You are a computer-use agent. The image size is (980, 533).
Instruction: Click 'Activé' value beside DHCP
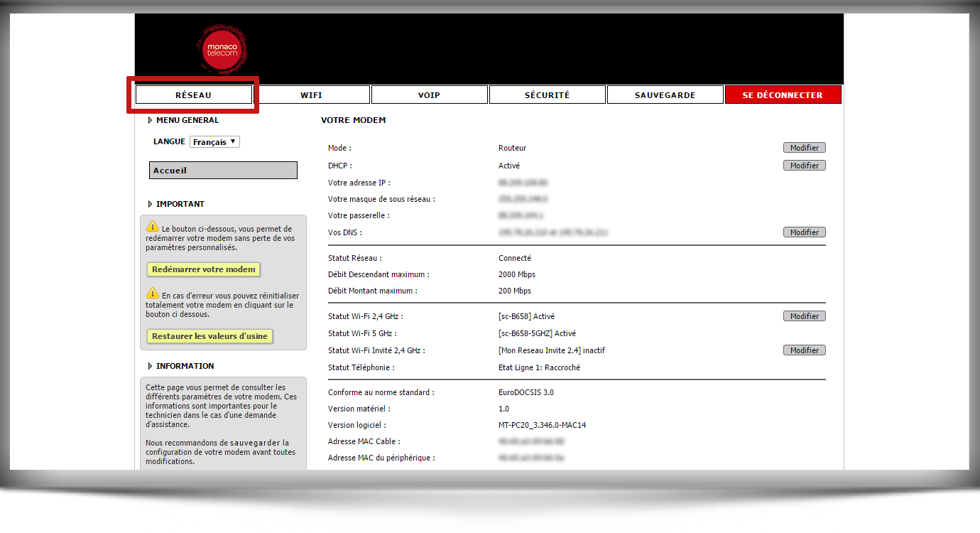pos(510,165)
